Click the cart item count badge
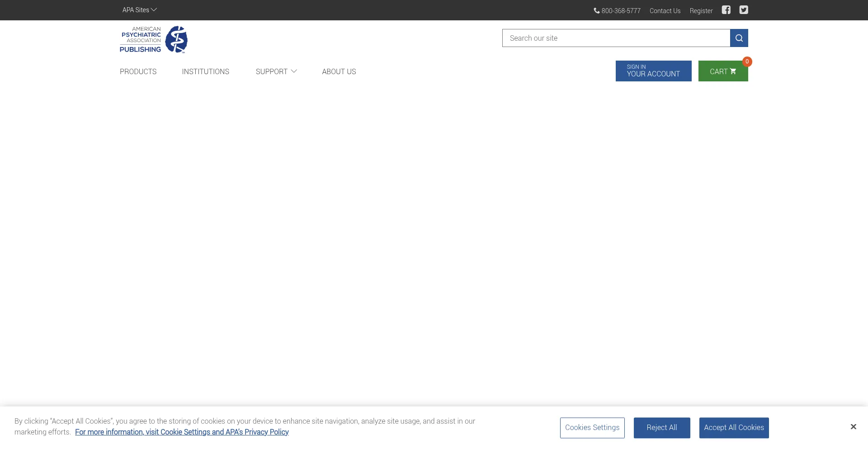 click(x=747, y=61)
